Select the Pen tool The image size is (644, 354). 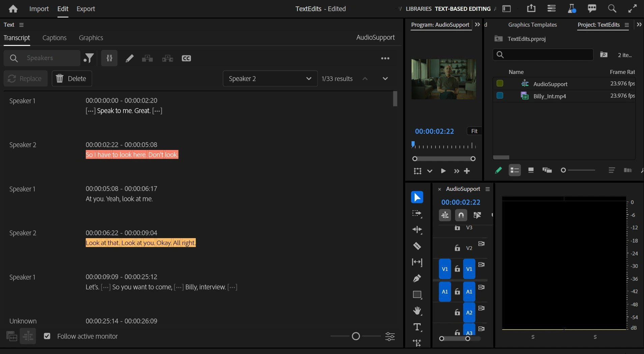[x=417, y=278]
